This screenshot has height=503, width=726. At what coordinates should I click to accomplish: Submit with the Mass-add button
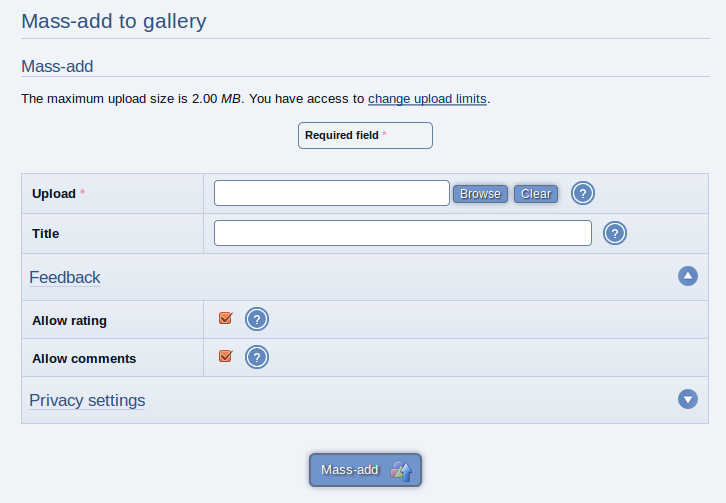(365, 470)
